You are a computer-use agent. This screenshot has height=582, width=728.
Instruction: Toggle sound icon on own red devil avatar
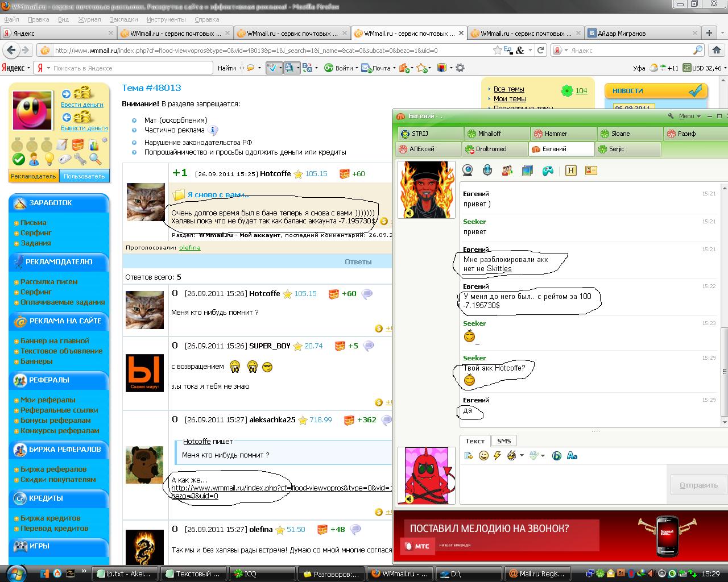(409, 498)
